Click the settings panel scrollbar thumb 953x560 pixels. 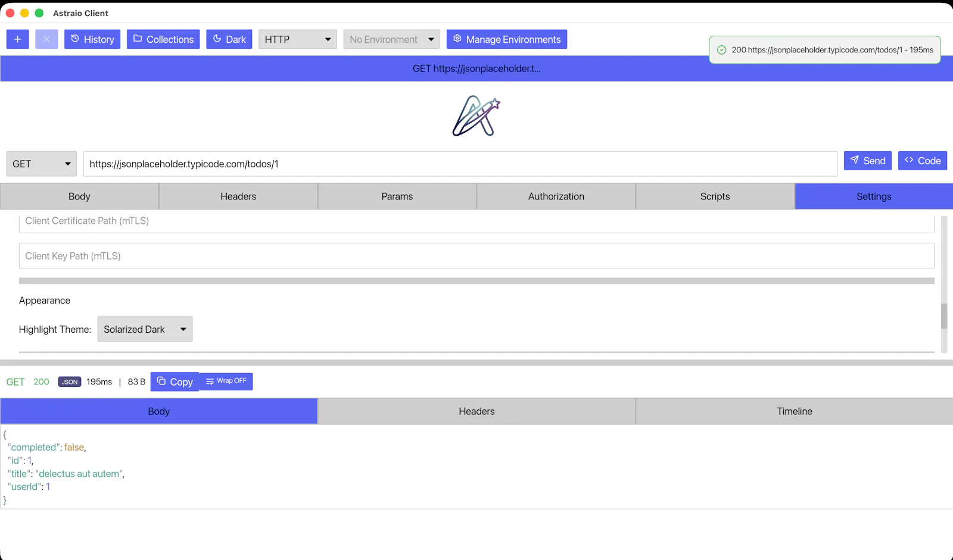(x=944, y=316)
